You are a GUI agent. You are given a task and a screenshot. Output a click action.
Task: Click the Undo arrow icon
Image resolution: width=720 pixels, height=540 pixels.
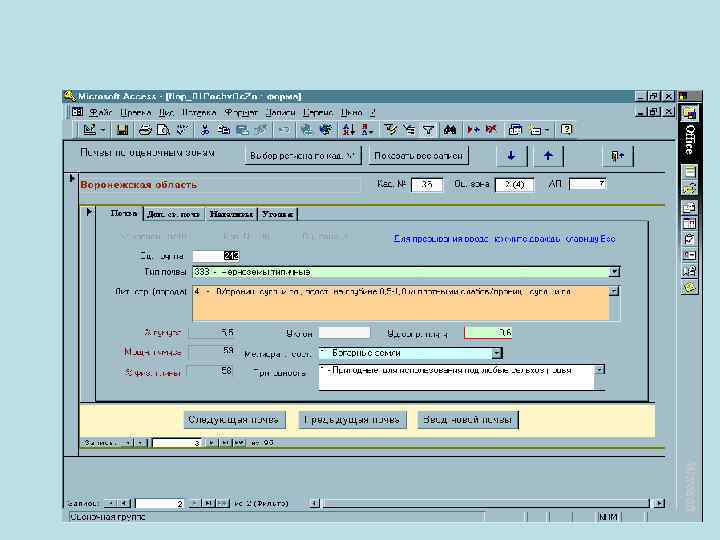coord(284,130)
